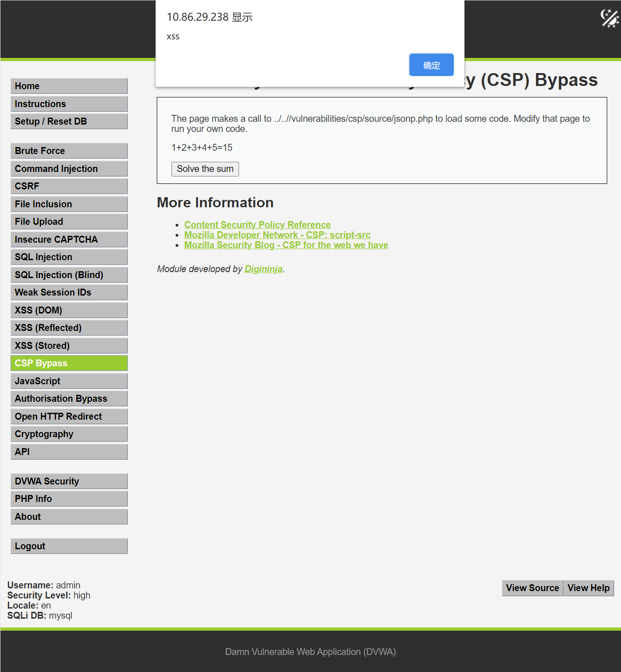Click Logout in the sidebar

point(69,546)
